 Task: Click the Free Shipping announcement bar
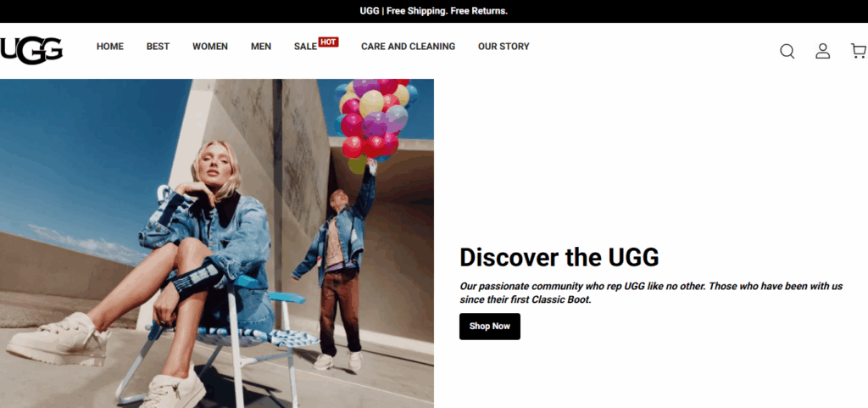tap(434, 11)
